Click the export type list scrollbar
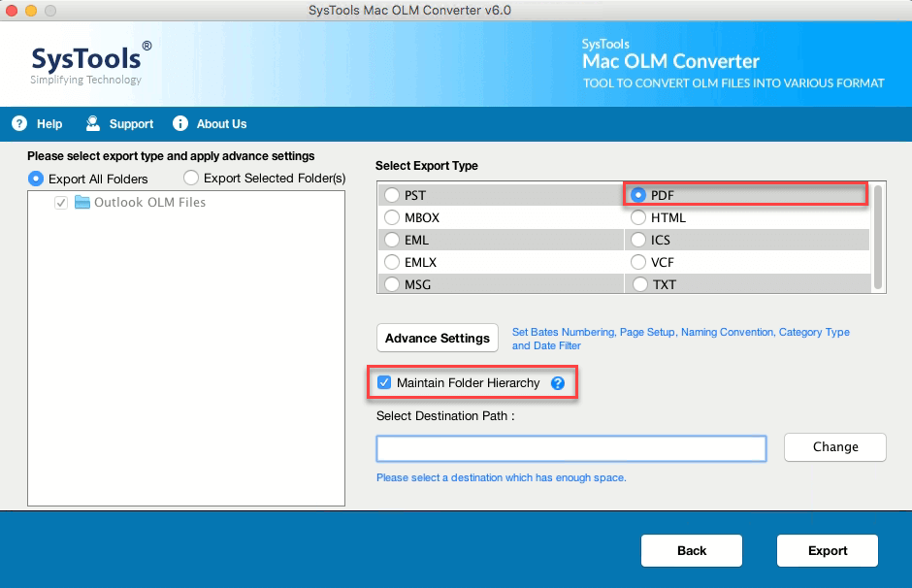This screenshot has width=912, height=588. [x=878, y=237]
